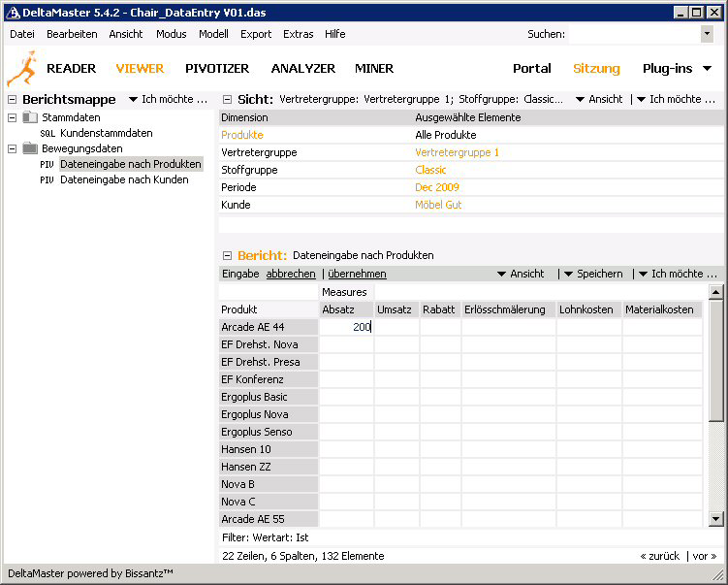
Task: Click the Suchen search input field
Action: point(634,34)
